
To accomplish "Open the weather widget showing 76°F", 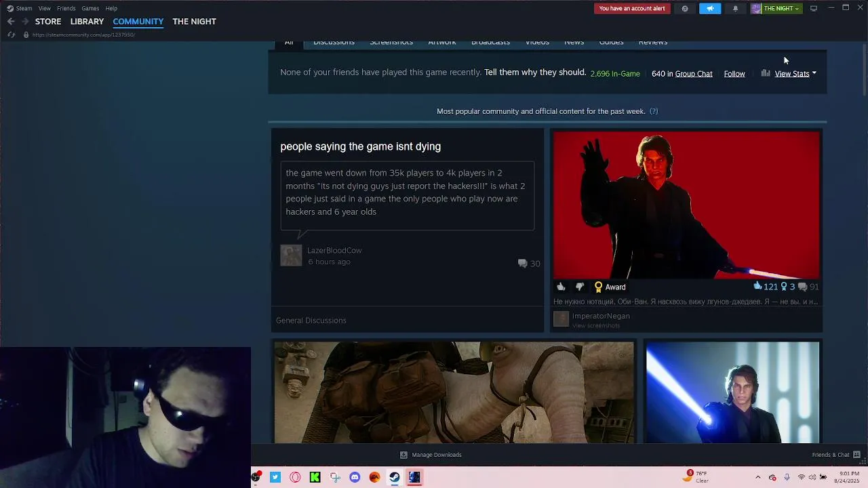I will point(695,477).
